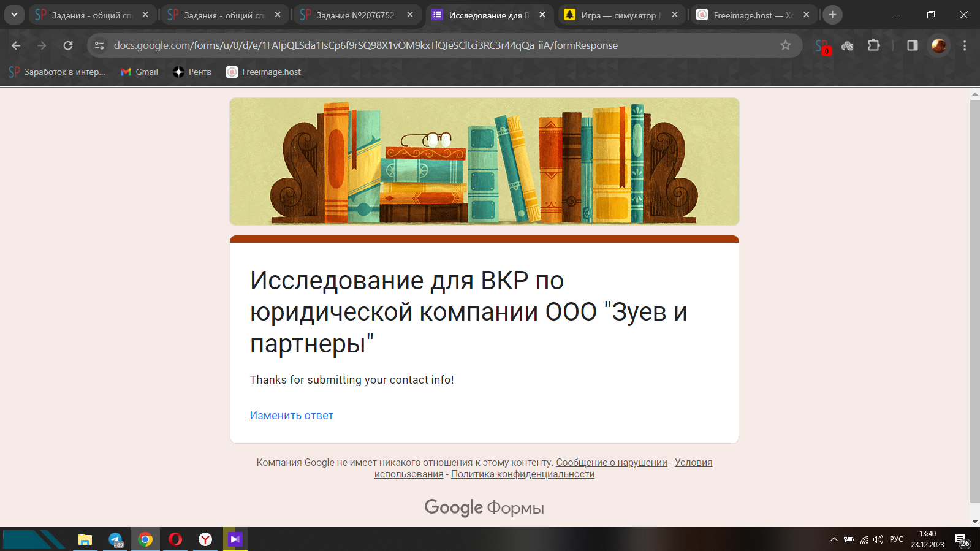Go forward to the next page
The image size is (980, 551).
point(42,45)
